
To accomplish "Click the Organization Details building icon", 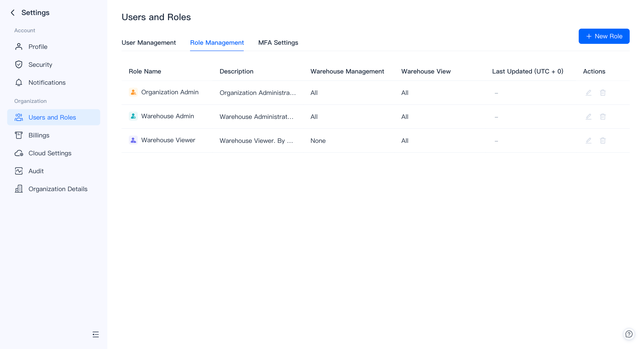I will coord(19,189).
